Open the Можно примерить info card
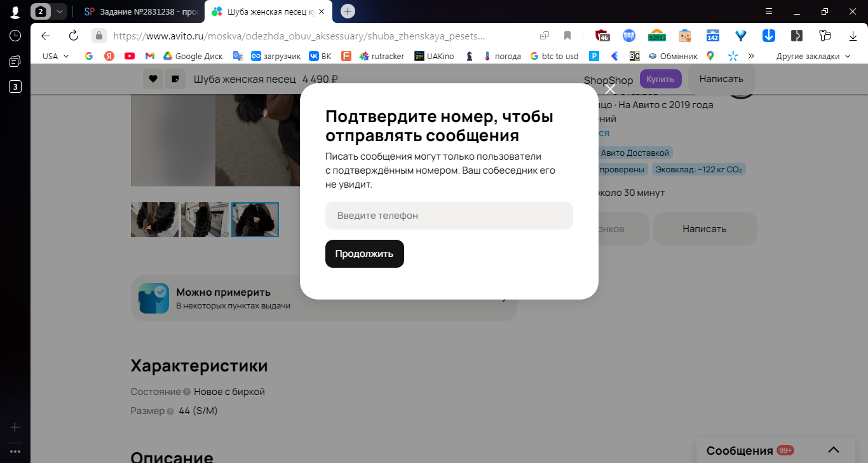The width and height of the screenshot is (868, 463). click(324, 298)
